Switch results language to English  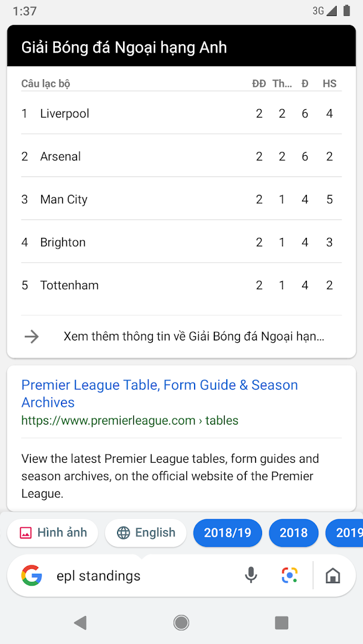146,532
